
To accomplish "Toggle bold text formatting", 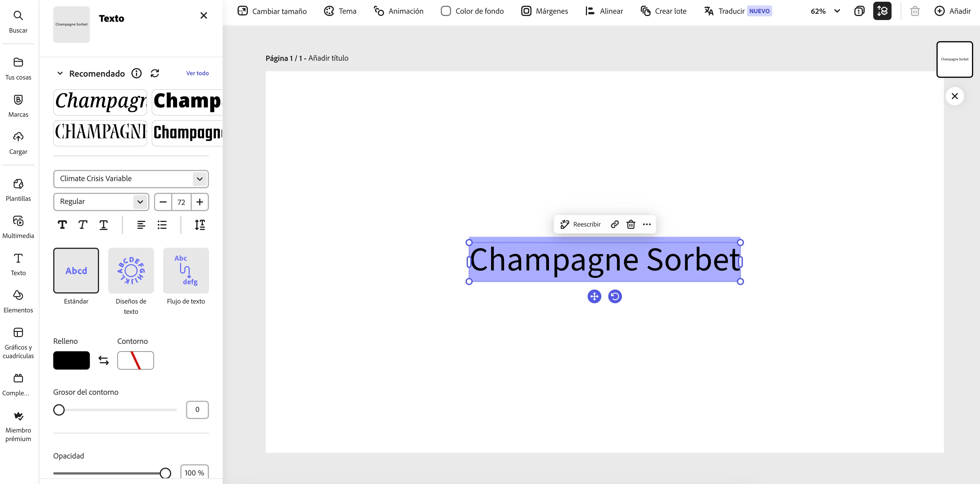I will pos(62,225).
